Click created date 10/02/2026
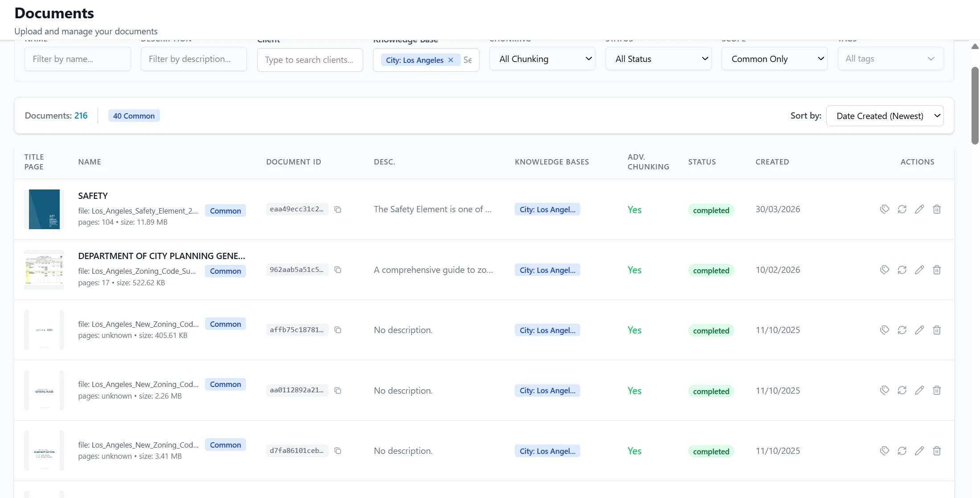Screen dimensions: 980x498 coord(778,270)
